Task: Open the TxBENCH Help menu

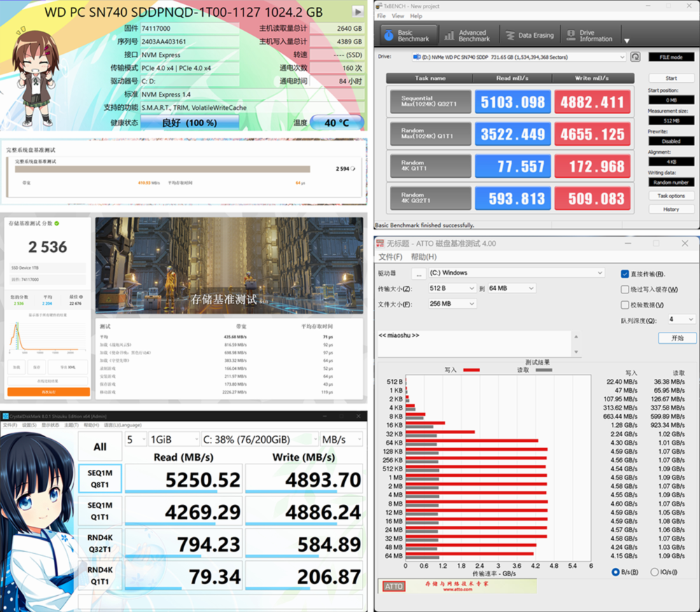Action: (416, 15)
